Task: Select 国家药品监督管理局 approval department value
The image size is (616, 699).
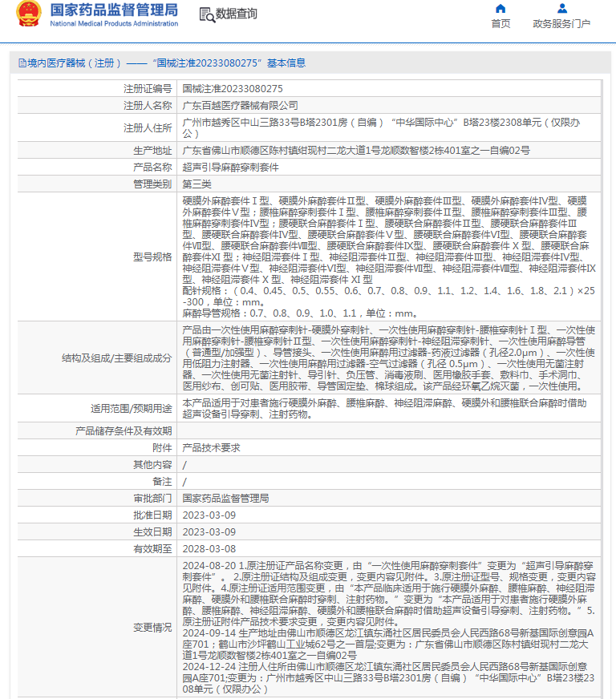Action: (225, 499)
